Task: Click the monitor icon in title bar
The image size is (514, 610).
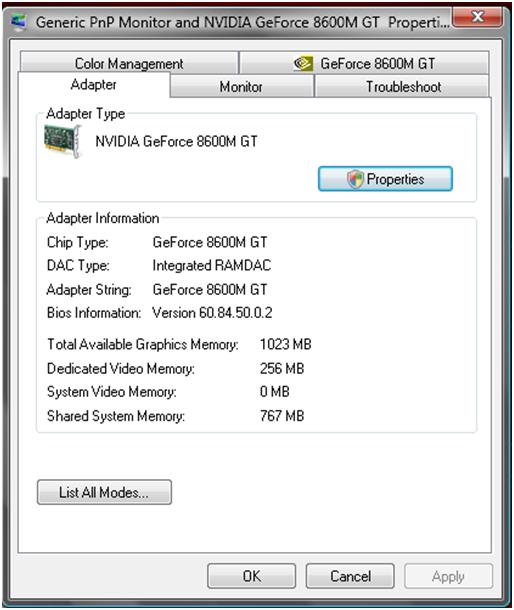Action: (x=18, y=23)
